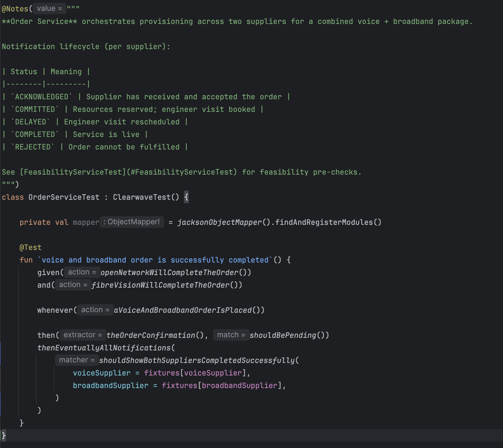Click the final closing brace of the class
This screenshot has height=448, width=503.
click(x=4, y=435)
